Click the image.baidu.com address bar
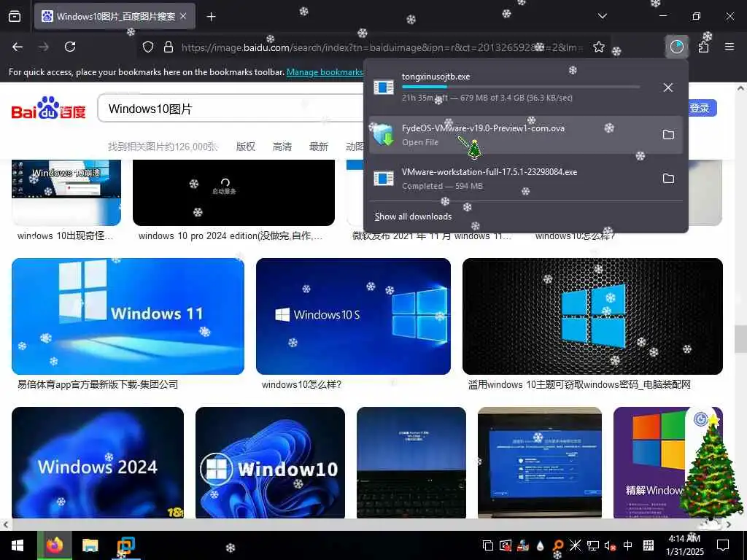Image resolution: width=747 pixels, height=560 pixels. (x=381, y=47)
